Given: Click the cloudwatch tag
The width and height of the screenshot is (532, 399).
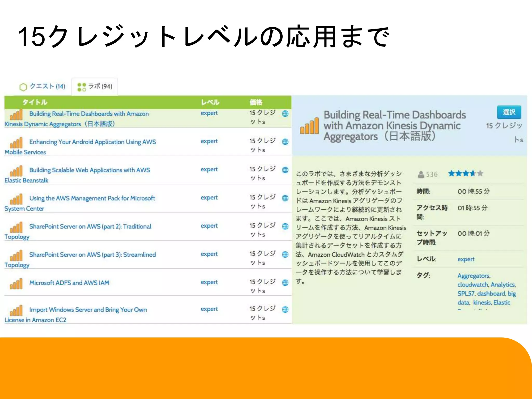Looking at the screenshot, I should (x=473, y=285).
